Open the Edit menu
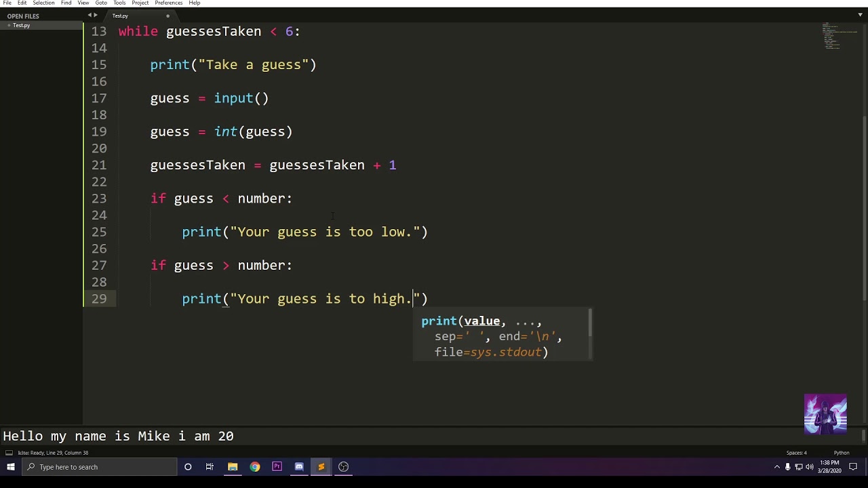 [x=22, y=3]
